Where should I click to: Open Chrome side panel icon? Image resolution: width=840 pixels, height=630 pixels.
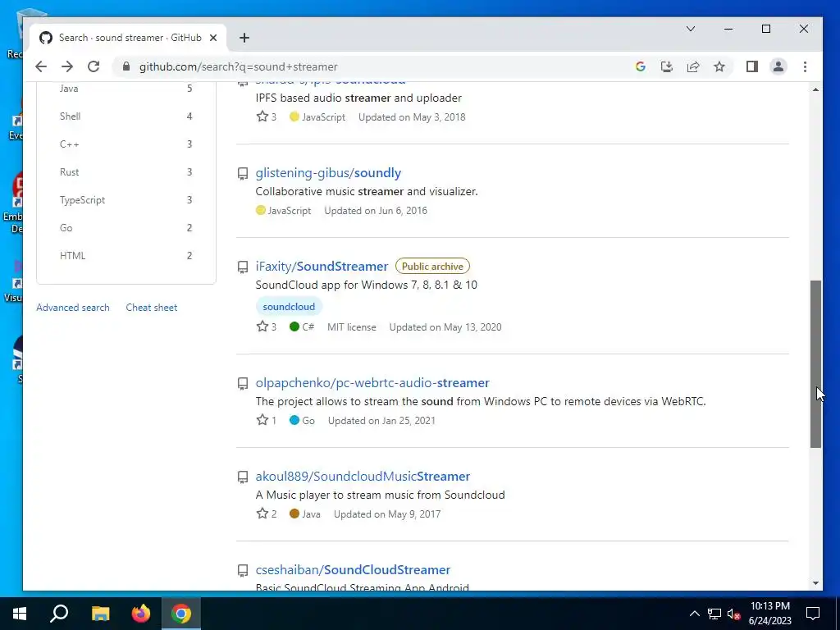751,66
